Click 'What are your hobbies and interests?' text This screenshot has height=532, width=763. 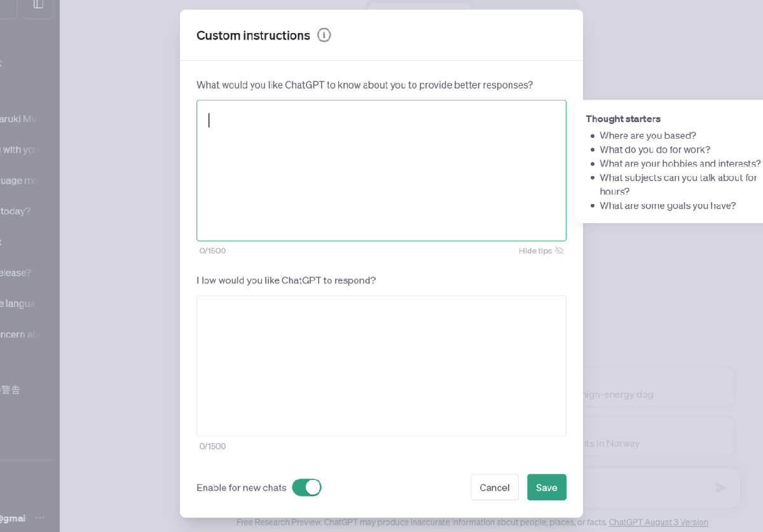coord(680,163)
